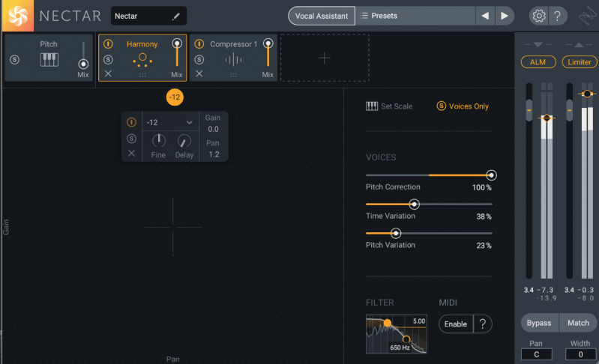This screenshot has width=599, height=364.
Task: Click the Pitch Correction slider handle
Action: coord(491,175)
